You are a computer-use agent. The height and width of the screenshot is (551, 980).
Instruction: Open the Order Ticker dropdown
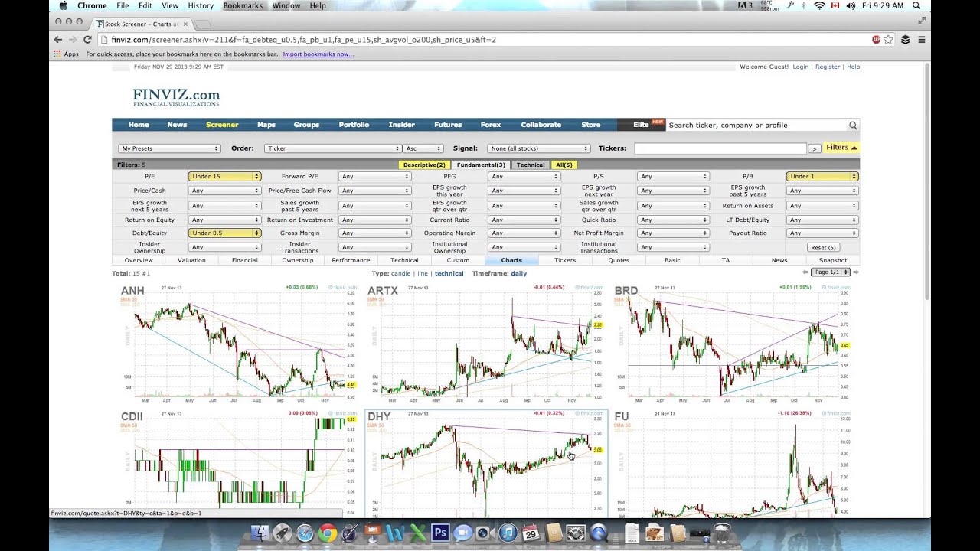(x=333, y=148)
